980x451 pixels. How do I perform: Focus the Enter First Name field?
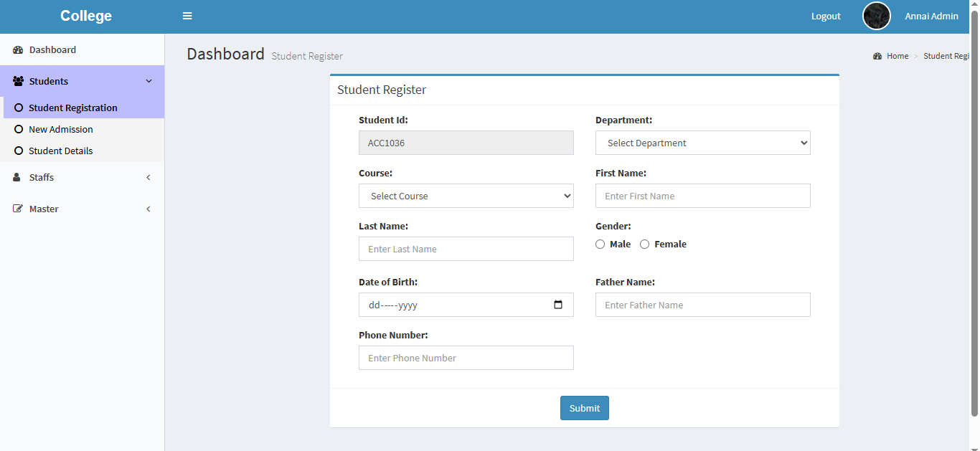702,196
